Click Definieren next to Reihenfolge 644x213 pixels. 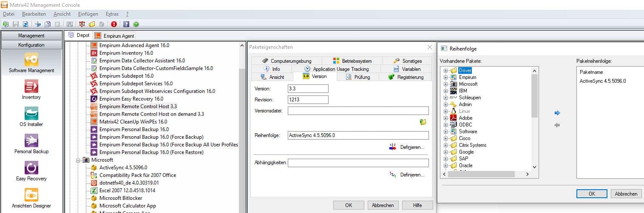coord(407,147)
